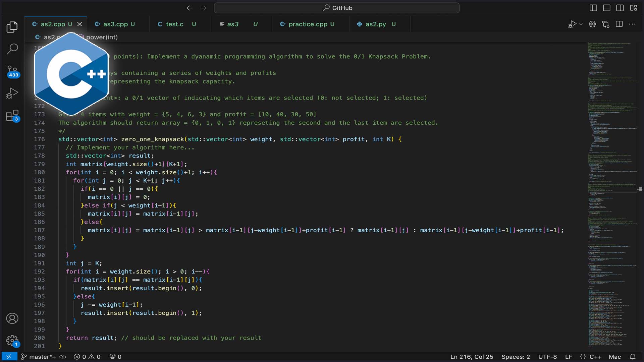Image resolution: width=644 pixels, height=362 pixels.
Task: Toggle the bottom panel layout icon
Action: (x=607, y=8)
